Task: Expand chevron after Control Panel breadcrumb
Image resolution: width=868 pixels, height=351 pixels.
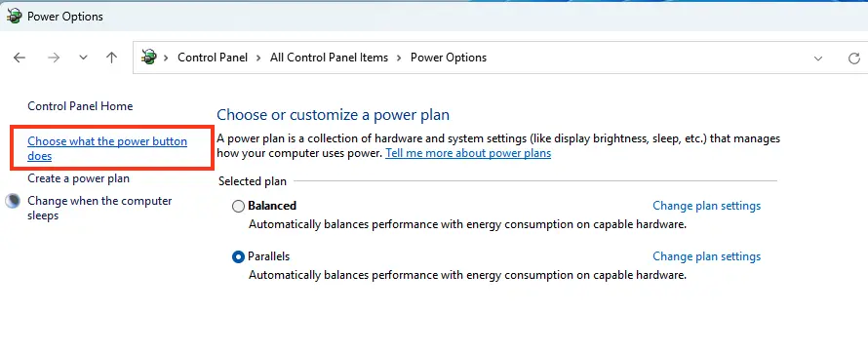Action: 259,58
